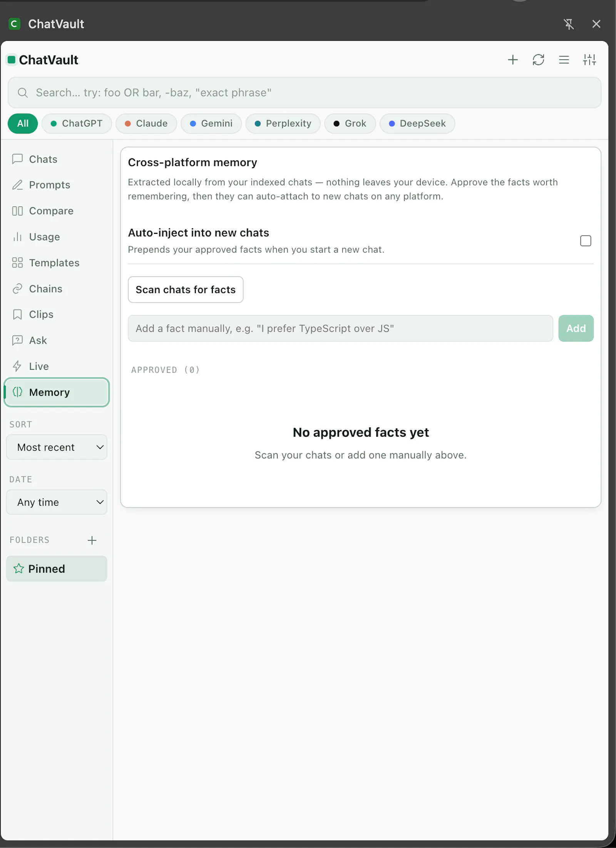Refresh the index with the sync icon

(x=538, y=60)
